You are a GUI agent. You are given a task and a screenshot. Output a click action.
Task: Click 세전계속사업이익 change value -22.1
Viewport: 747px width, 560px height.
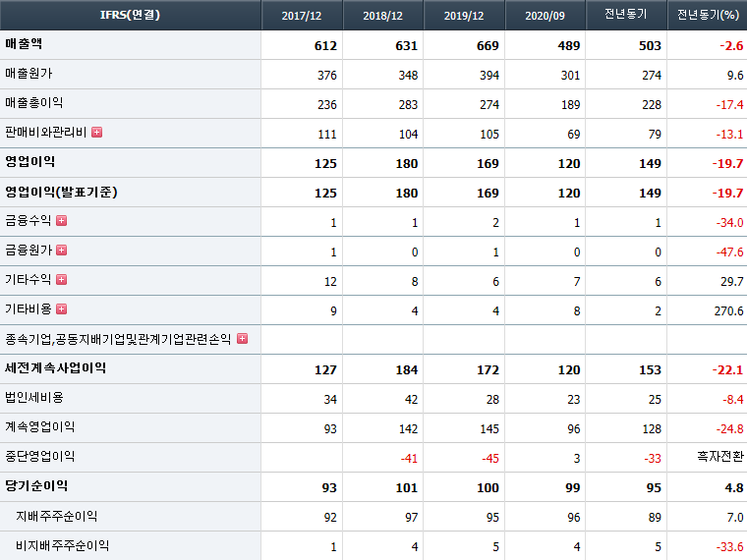coord(727,370)
